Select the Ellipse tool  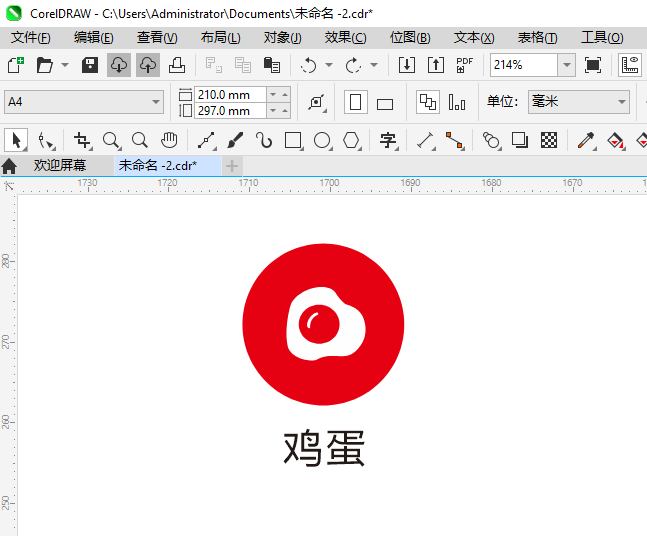point(322,141)
